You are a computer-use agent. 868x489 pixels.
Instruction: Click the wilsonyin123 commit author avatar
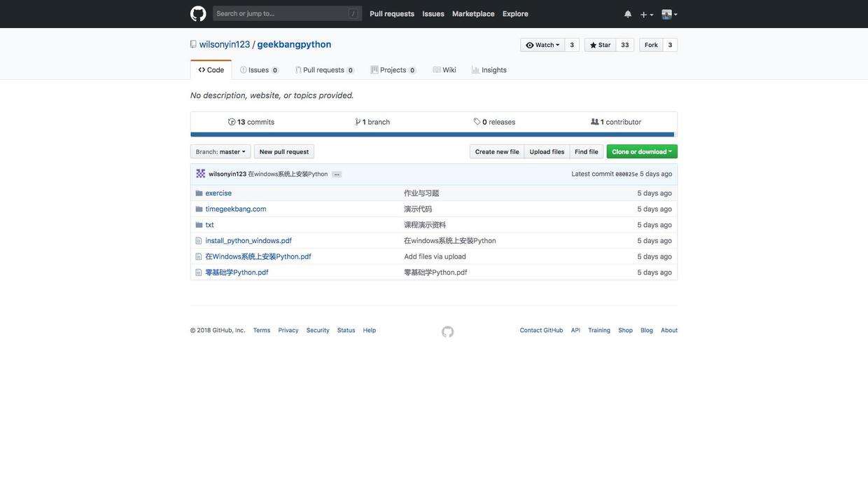pyautogui.click(x=201, y=174)
